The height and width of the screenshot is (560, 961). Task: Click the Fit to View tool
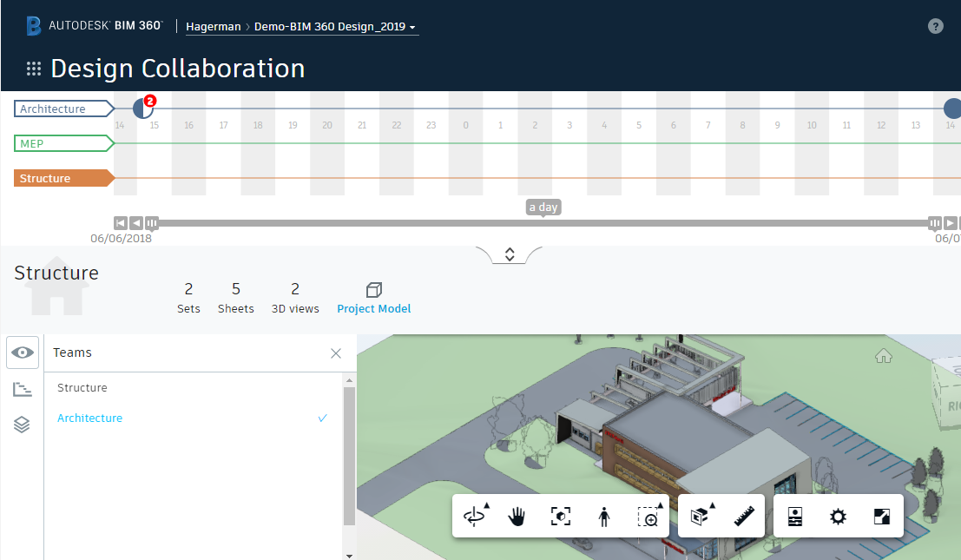pyautogui.click(x=560, y=516)
